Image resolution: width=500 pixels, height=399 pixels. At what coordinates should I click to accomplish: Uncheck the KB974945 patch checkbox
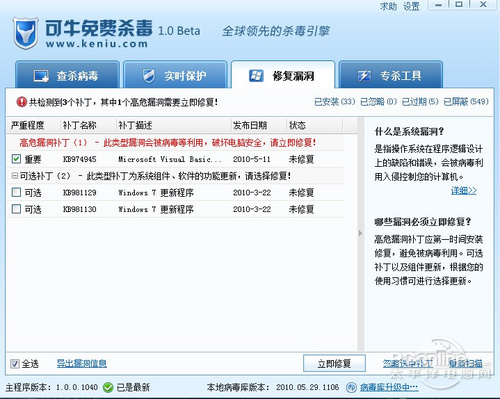16,159
